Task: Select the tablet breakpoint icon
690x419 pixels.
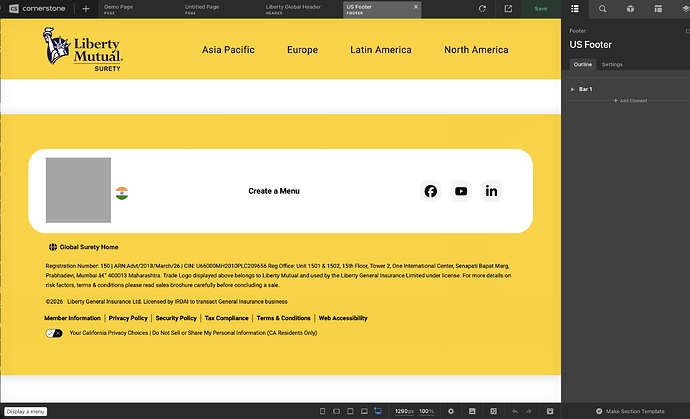Action: point(350,411)
